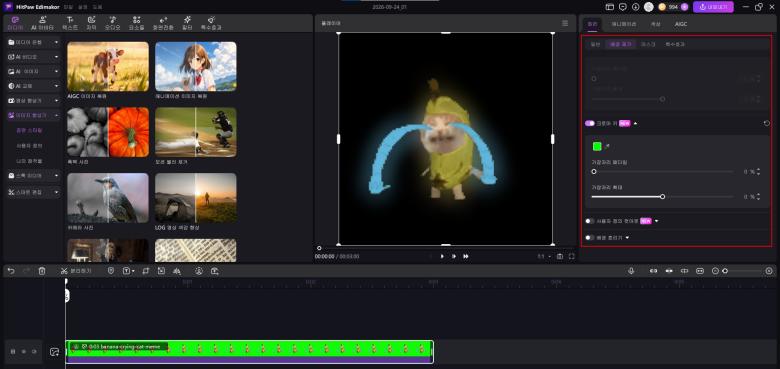Select the anime girl image thumbnail
The image size is (780, 369).
tap(196, 66)
